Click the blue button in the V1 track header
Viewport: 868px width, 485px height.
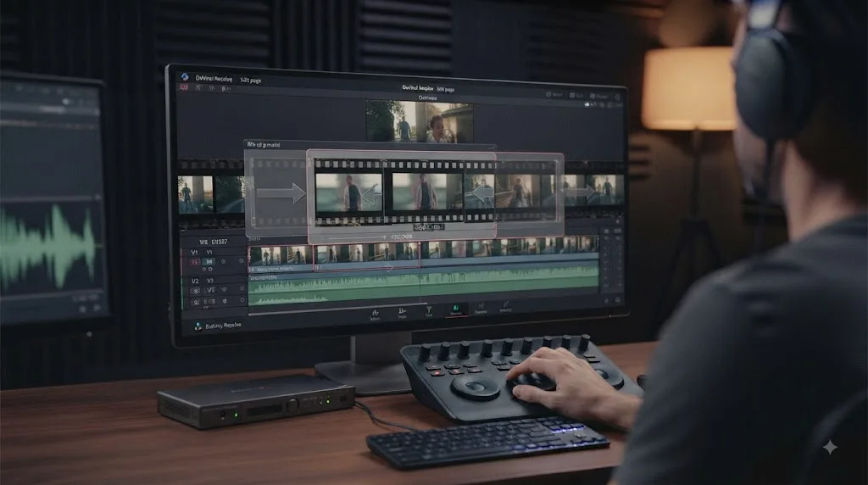[x=209, y=261]
